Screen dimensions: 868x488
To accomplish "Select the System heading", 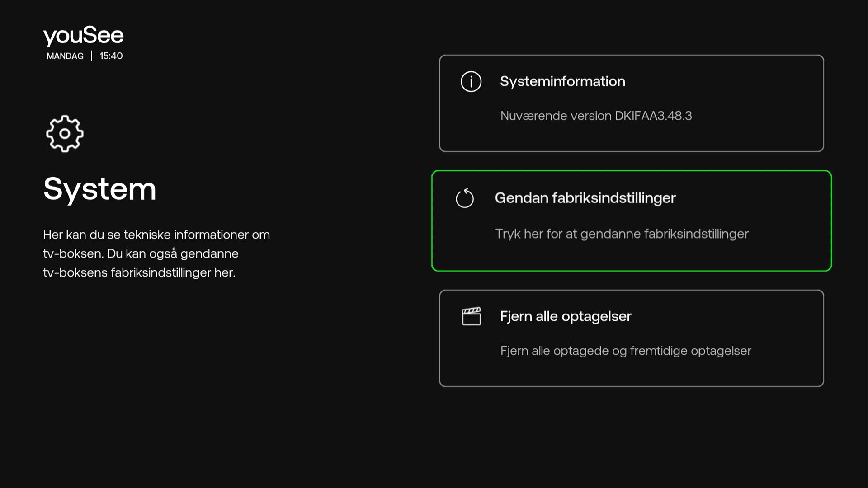I will point(99,189).
